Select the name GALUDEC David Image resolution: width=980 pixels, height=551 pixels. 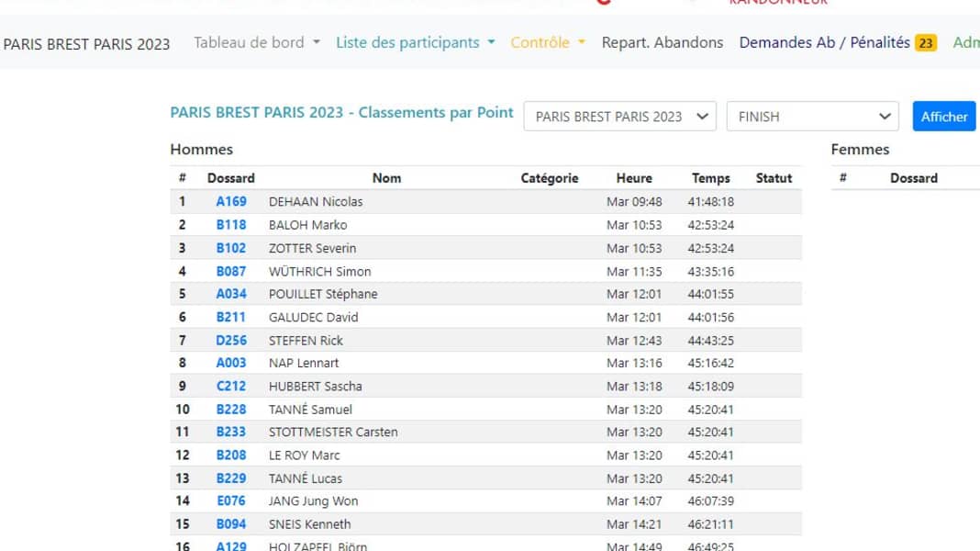coord(313,317)
